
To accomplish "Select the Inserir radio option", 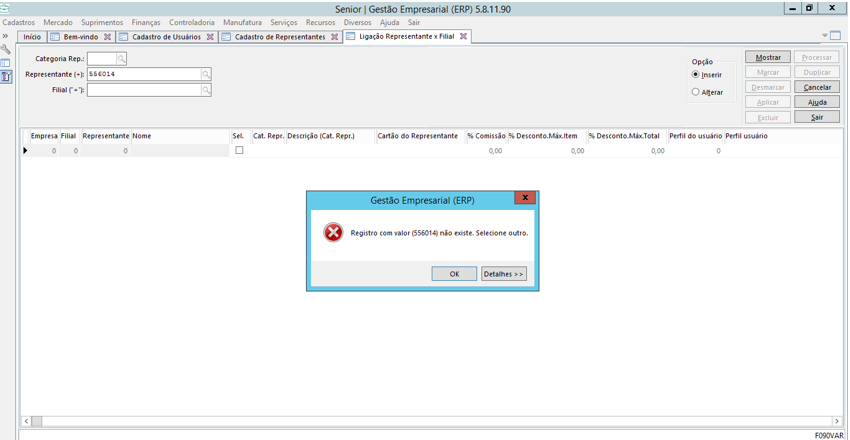I will 696,75.
